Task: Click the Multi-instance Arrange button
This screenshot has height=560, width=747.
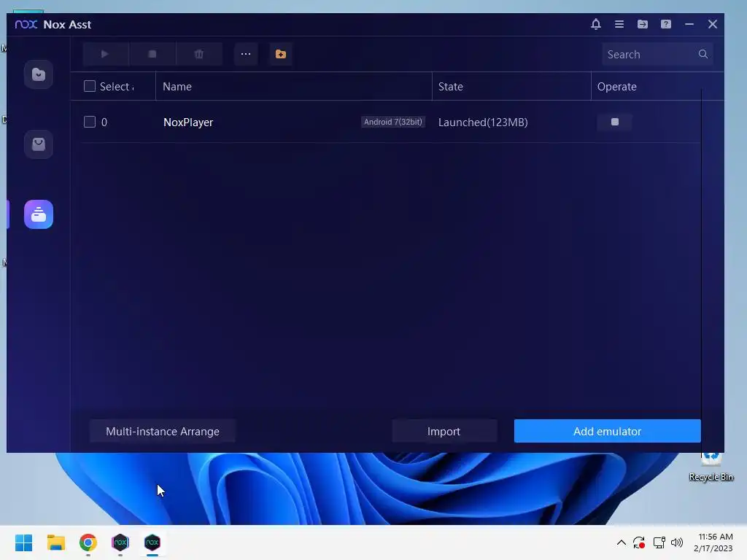Action: tap(163, 432)
